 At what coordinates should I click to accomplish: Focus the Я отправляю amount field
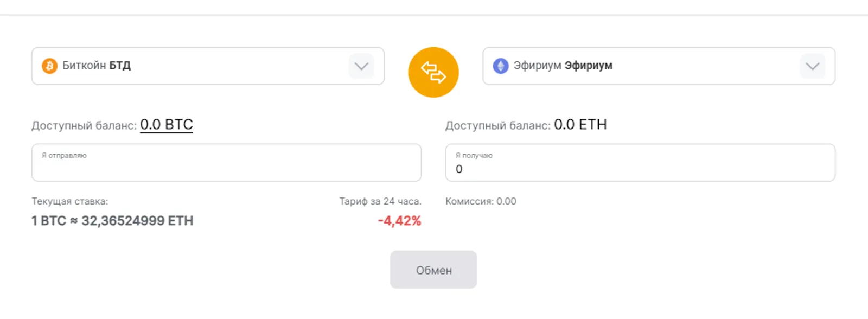[x=226, y=163]
